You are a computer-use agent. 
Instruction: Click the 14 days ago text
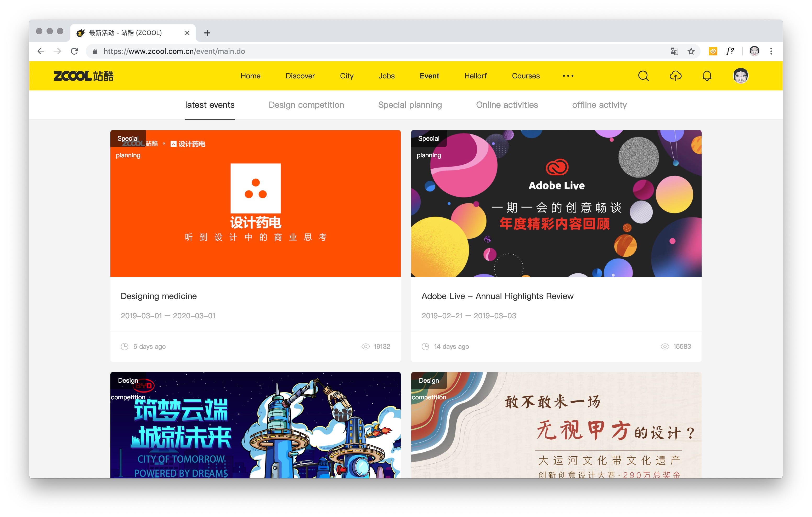pos(451,347)
